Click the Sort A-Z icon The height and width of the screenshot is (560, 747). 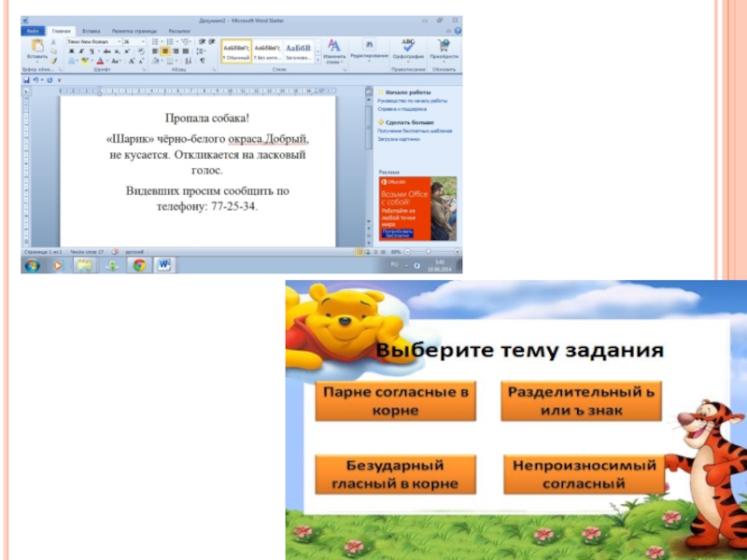189,61
